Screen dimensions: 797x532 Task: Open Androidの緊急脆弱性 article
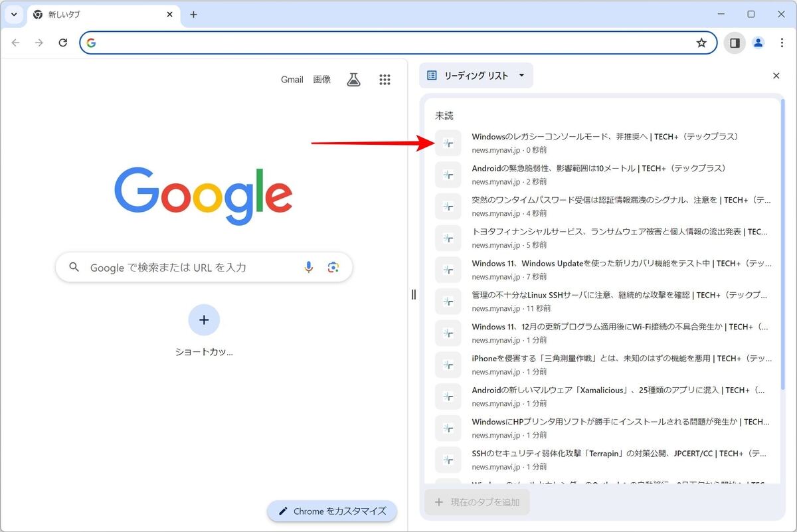[603, 175]
